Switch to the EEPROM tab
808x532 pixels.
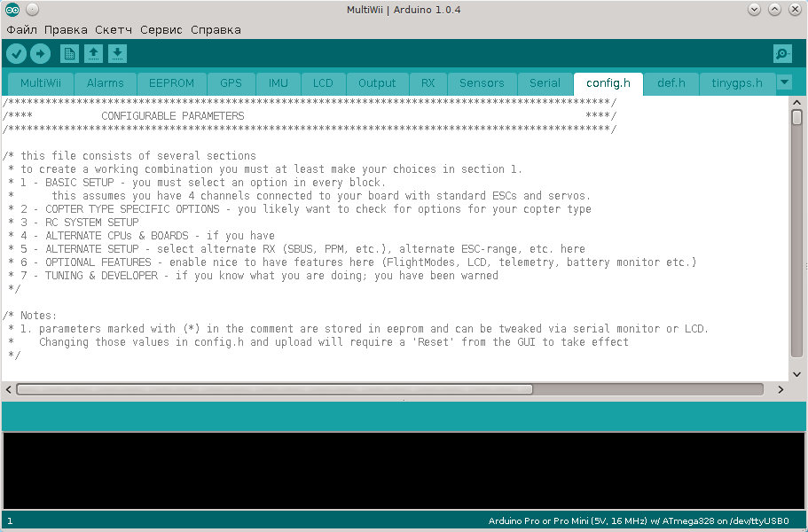coord(171,83)
